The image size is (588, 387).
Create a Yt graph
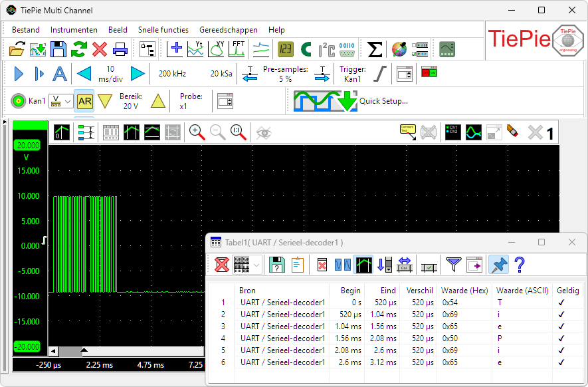pyautogui.click(x=195, y=49)
